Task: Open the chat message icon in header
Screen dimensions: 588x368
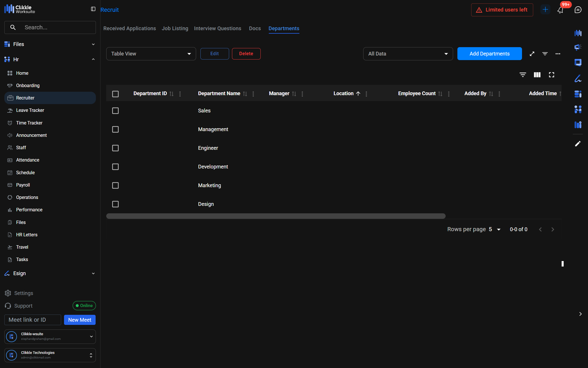Action: pos(578,10)
